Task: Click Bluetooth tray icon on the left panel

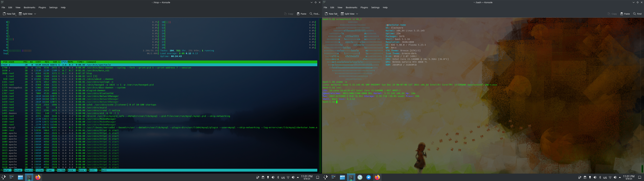Action: coord(278,177)
